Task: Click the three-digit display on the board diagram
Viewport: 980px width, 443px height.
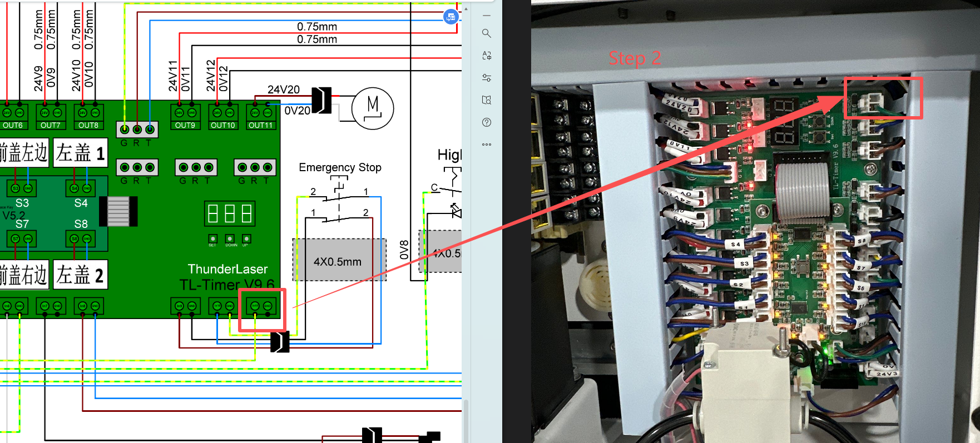Action: click(x=230, y=213)
